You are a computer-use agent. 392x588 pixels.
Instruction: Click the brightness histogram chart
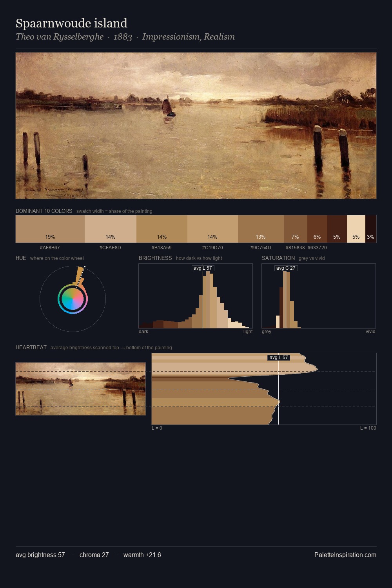[196, 296]
